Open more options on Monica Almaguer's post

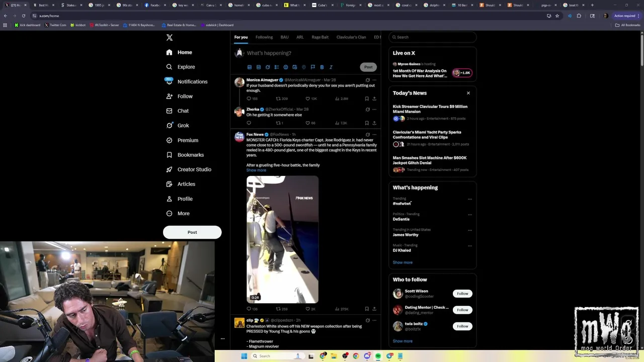pyautogui.click(x=374, y=80)
